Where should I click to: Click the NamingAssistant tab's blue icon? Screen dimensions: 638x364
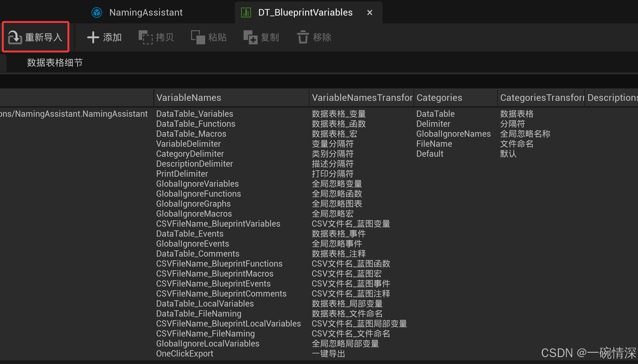(97, 12)
